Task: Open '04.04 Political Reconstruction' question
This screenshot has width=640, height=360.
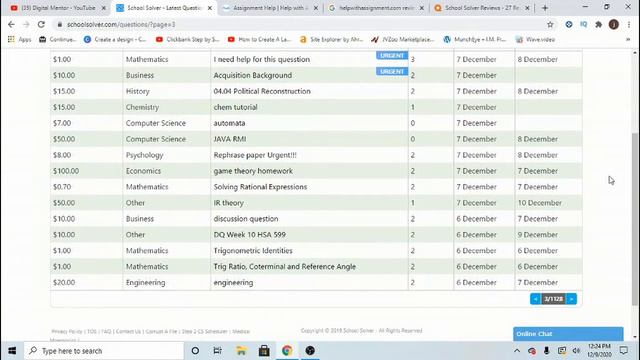Action: point(262,91)
